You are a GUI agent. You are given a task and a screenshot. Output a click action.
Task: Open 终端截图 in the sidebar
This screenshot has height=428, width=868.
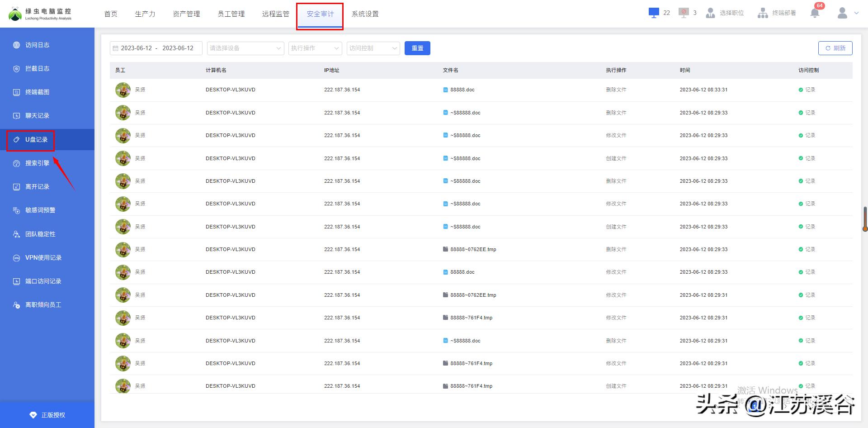coord(37,92)
